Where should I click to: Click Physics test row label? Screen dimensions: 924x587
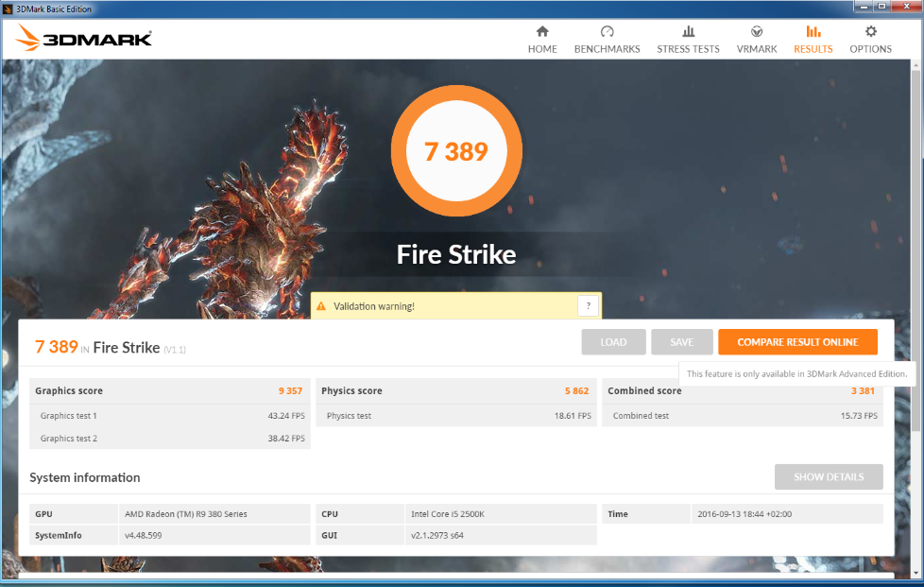point(349,416)
